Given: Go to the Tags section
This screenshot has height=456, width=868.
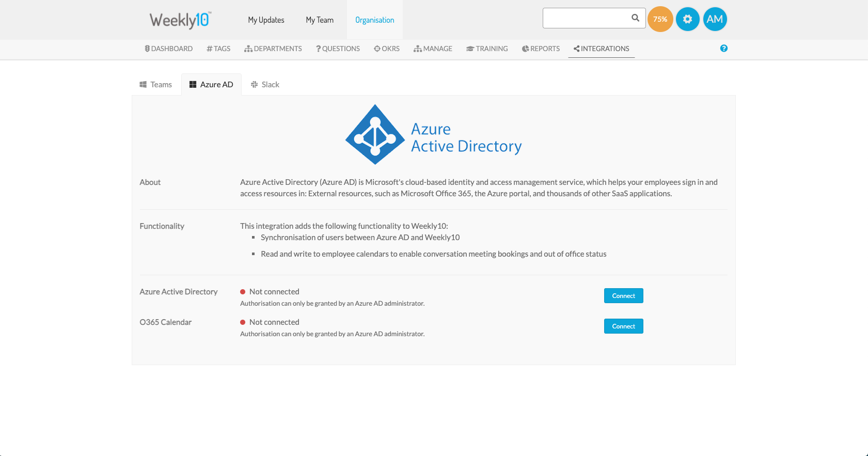Looking at the screenshot, I should click(218, 49).
